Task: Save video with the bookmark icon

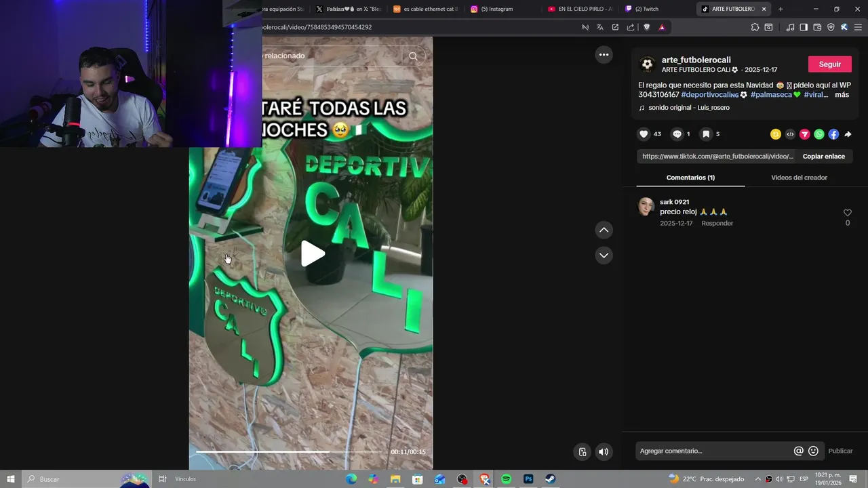Action: pyautogui.click(x=706, y=134)
